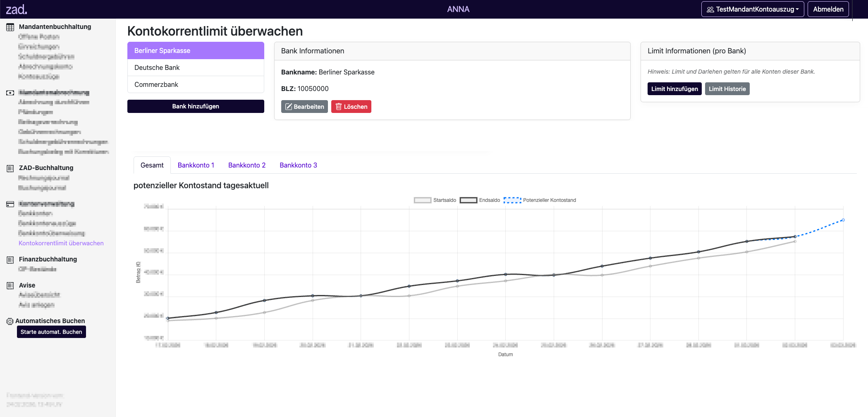Screen dimensions: 868x417
Task: Switch to the Bankkonto 3 tab
Action: point(298,165)
